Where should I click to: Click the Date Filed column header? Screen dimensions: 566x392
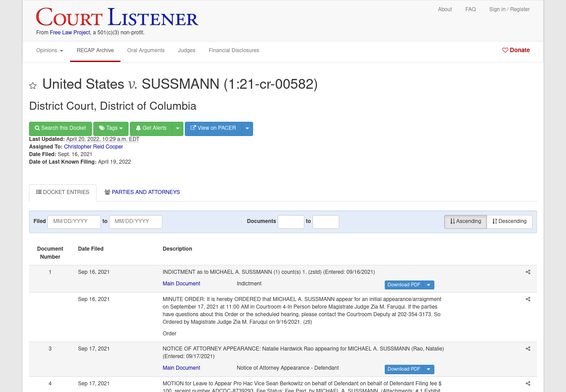[x=91, y=249]
